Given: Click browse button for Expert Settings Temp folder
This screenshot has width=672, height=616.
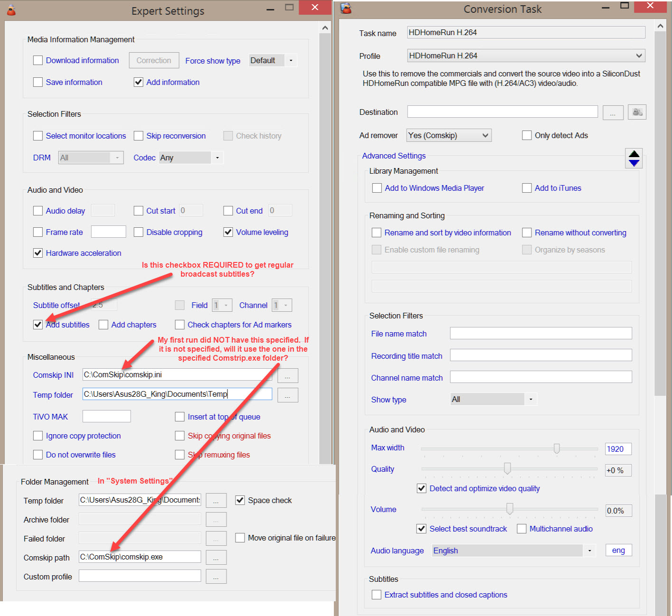Looking at the screenshot, I should pyautogui.click(x=287, y=395).
